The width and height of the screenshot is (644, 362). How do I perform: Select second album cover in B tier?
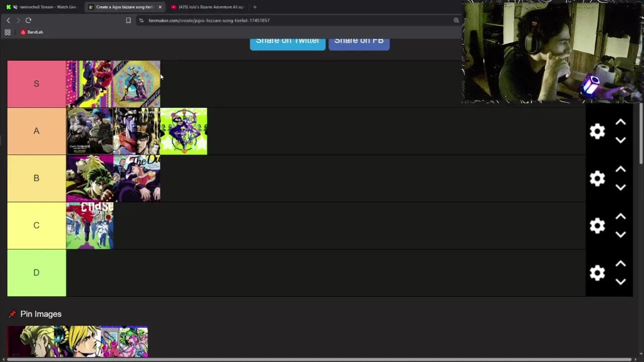click(x=137, y=178)
